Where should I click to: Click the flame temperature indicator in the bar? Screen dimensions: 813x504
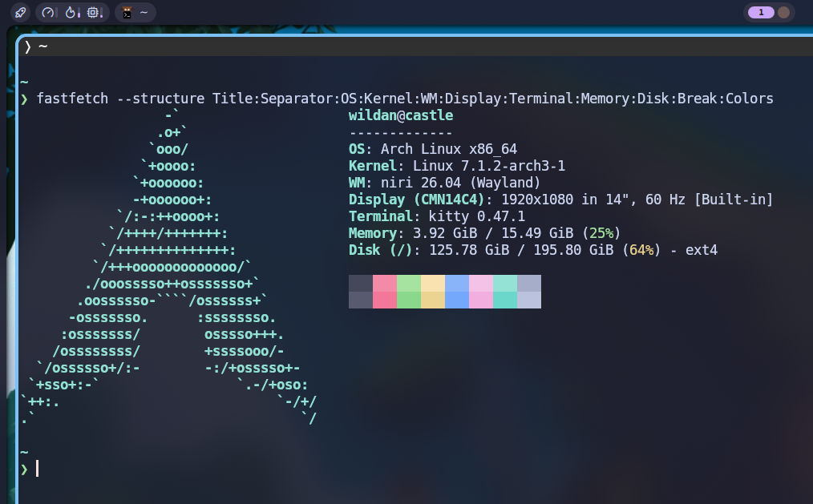(x=72, y=13)
